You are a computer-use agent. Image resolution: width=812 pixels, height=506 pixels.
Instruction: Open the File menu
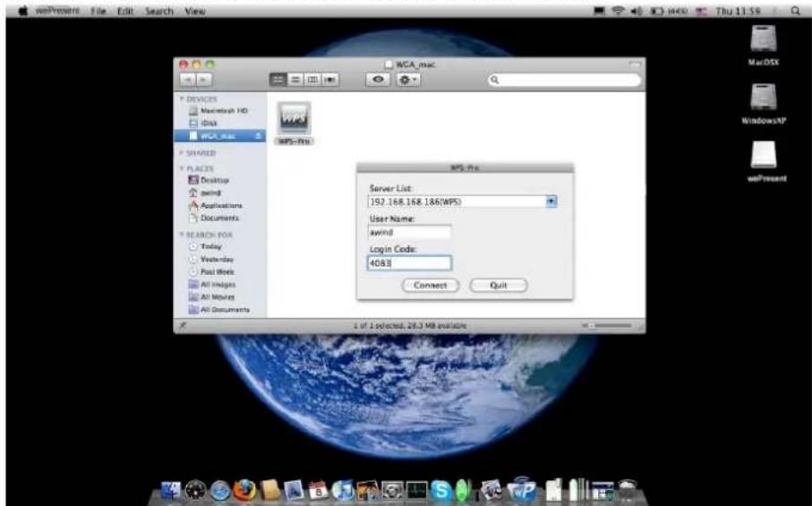pyautogui.click(x=98, y=11)
